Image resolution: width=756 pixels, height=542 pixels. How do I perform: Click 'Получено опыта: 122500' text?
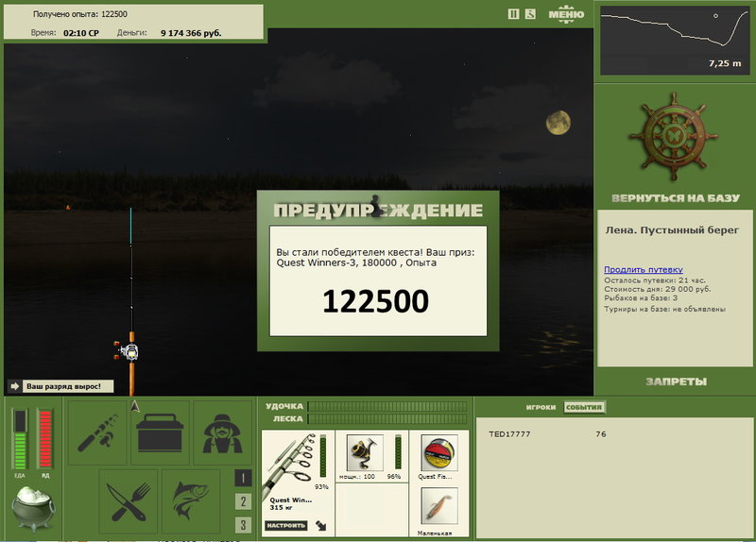[80, 14]
